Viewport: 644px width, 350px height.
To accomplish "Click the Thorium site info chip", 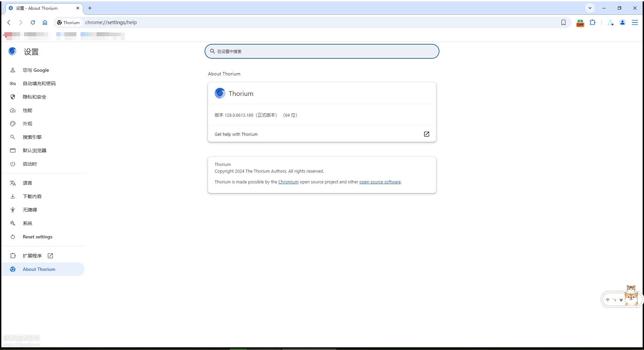I will (68, 22).
